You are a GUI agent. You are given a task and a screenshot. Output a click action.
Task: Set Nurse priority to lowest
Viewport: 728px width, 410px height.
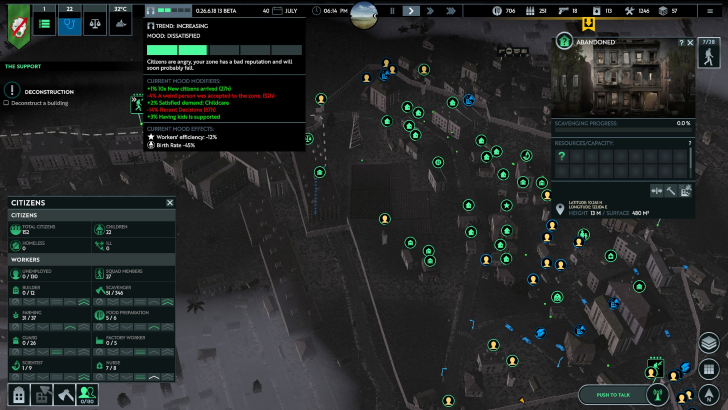tap(112, 377)
